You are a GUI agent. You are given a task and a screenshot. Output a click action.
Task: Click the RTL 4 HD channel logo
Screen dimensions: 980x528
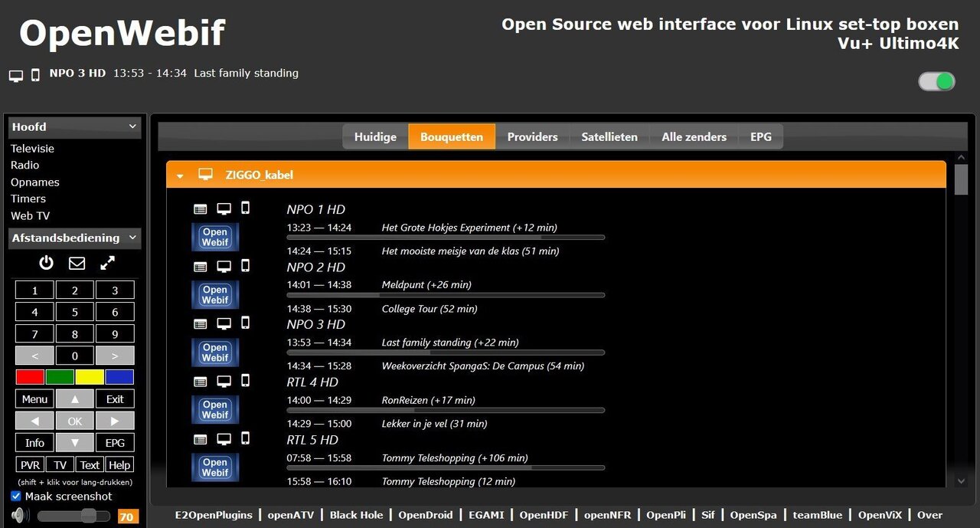coord(215,410)
